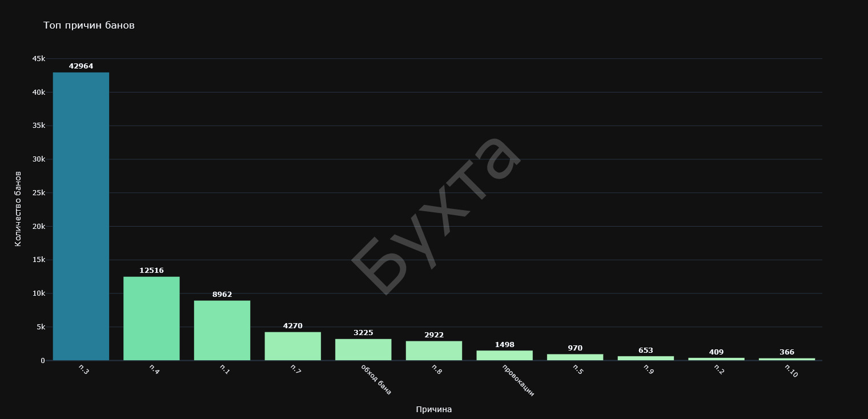Select the 12516 data label
Viewport: 868px width, 419px height.
click(151, 271)
